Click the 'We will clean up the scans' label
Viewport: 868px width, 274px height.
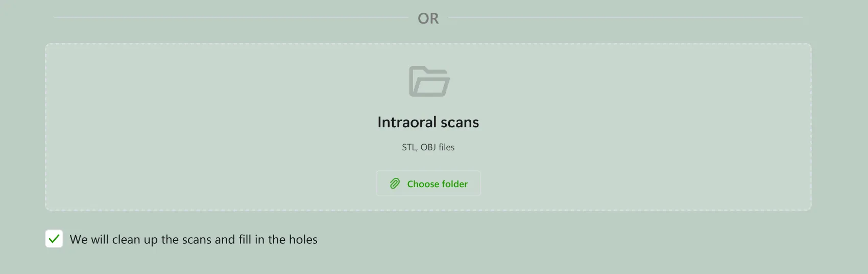(x=194, y=239)
